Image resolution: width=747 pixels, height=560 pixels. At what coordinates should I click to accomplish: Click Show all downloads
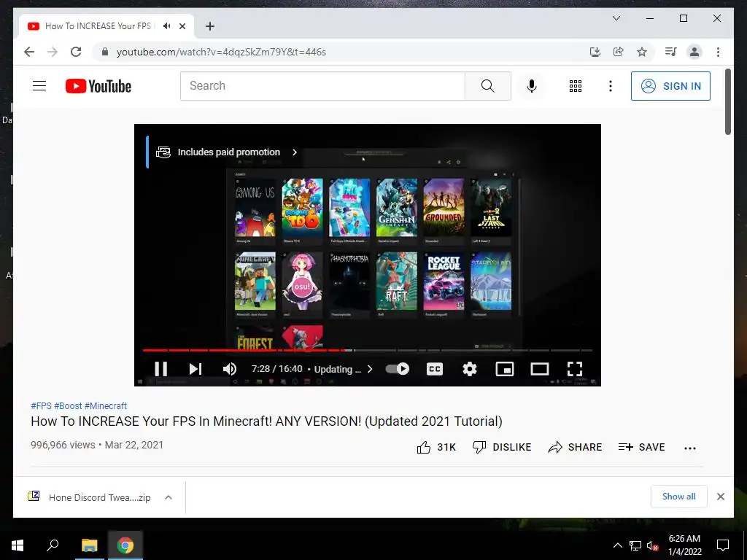679,497
